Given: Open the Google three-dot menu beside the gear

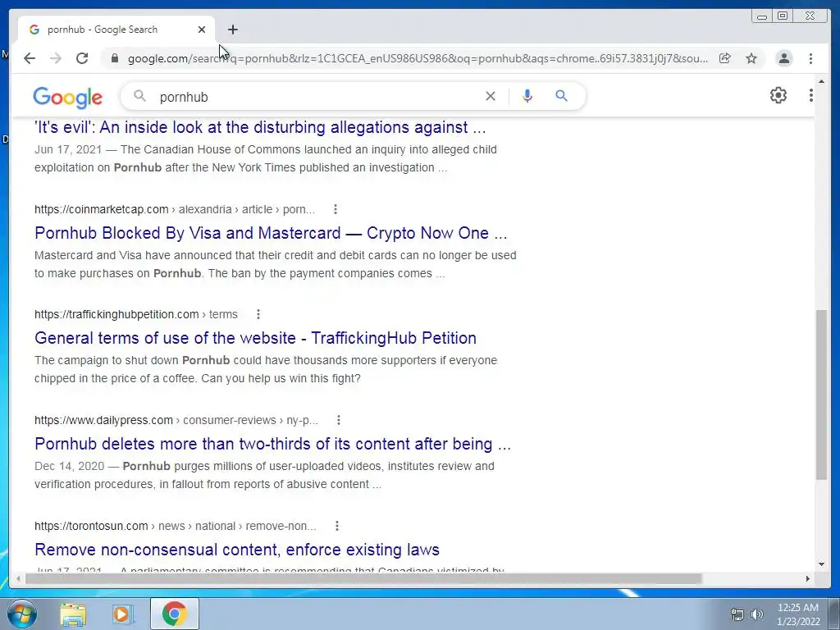Looking at the screenshot, I should pyautogui.click(x=811, y=95).
